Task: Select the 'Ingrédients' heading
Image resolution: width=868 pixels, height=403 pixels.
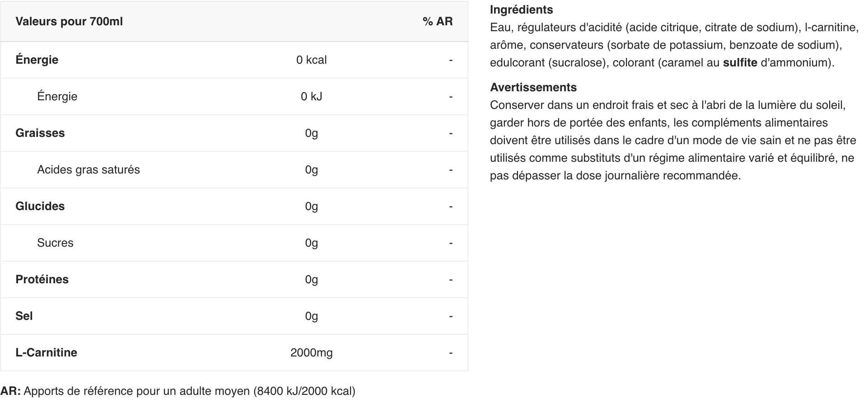Action: pyautogui.click(x=522, y=9)
